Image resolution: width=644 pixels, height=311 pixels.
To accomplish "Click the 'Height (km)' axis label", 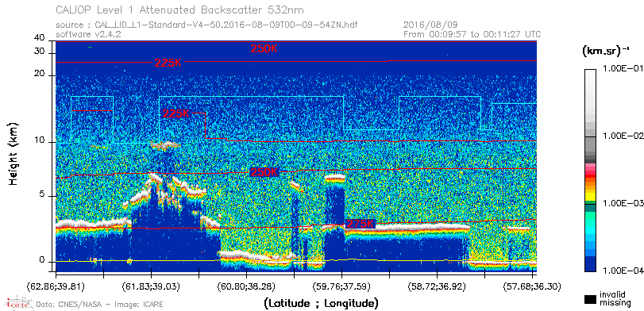I will 13,153.
